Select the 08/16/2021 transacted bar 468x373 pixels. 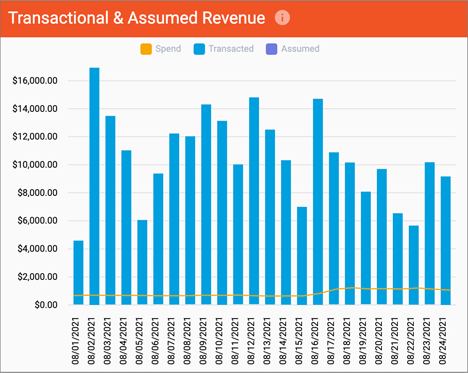pos(318,202)
